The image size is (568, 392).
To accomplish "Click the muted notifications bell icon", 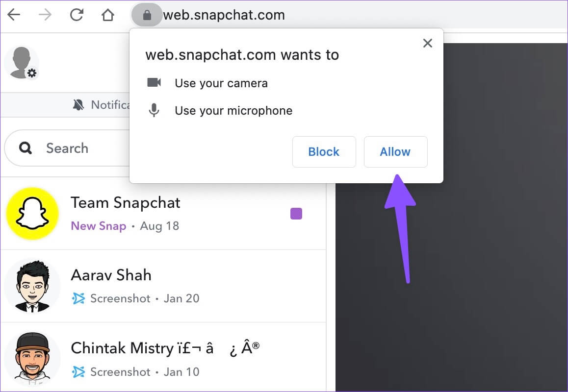I will click(x=78, y=105).
